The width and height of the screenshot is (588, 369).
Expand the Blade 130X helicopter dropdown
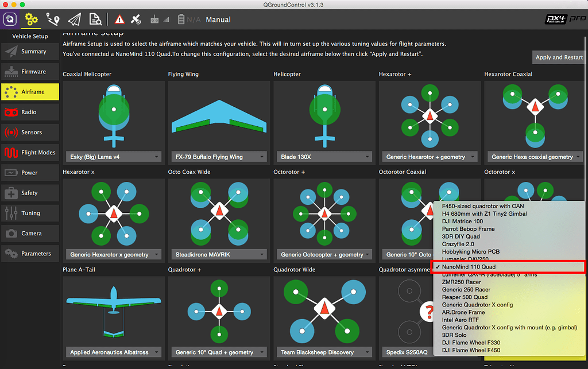pos(324,156)
